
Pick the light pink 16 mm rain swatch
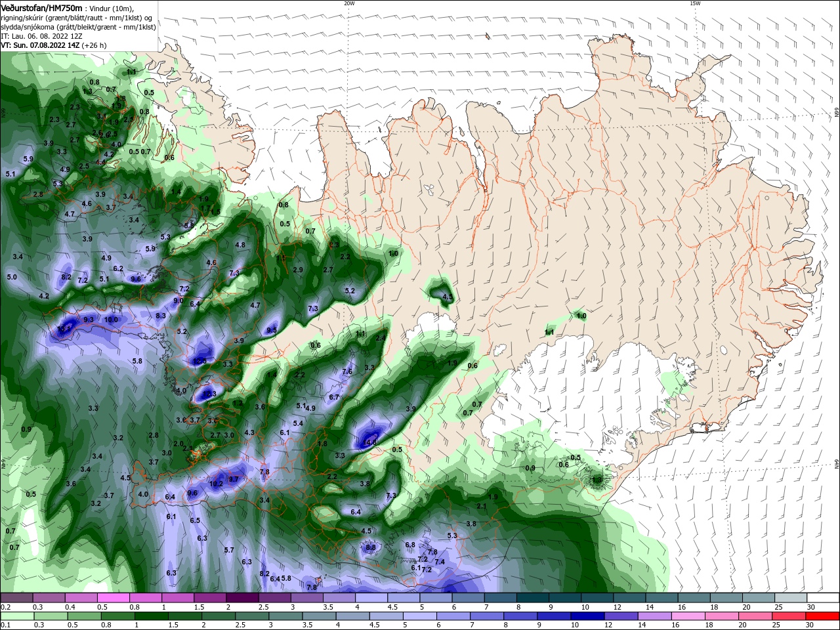point(688,616)
